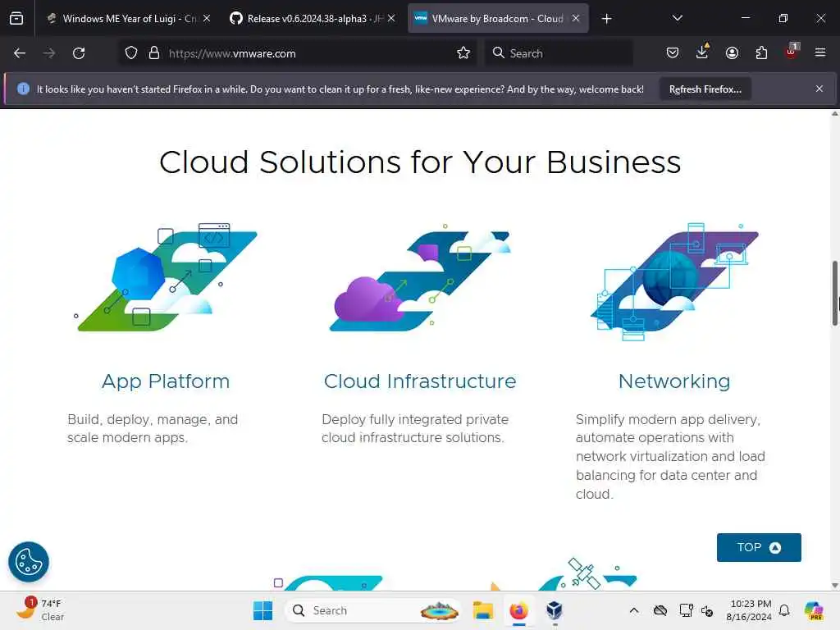This screenshot has width=840, height=630.
Task: Reload the current page
Action: (79, 53)
